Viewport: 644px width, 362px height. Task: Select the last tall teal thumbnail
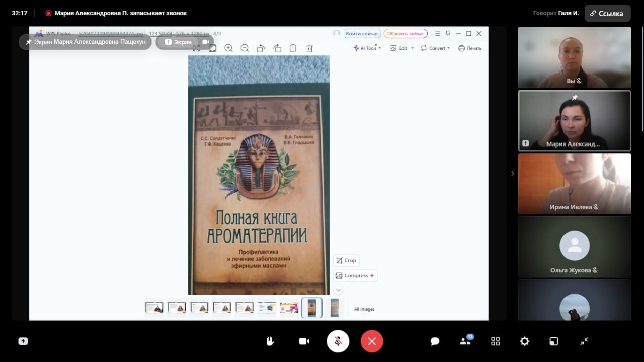[x=335, y=308]
